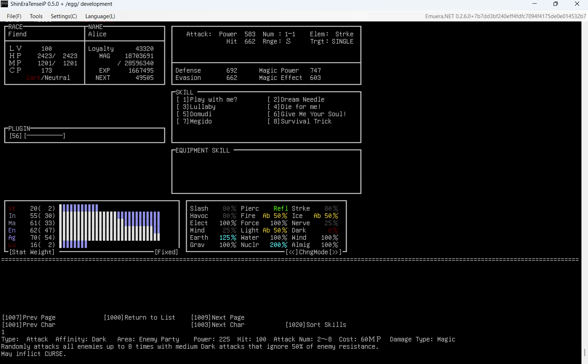
Task: Click the window vertical scrollbar
Action: [585, 193]
